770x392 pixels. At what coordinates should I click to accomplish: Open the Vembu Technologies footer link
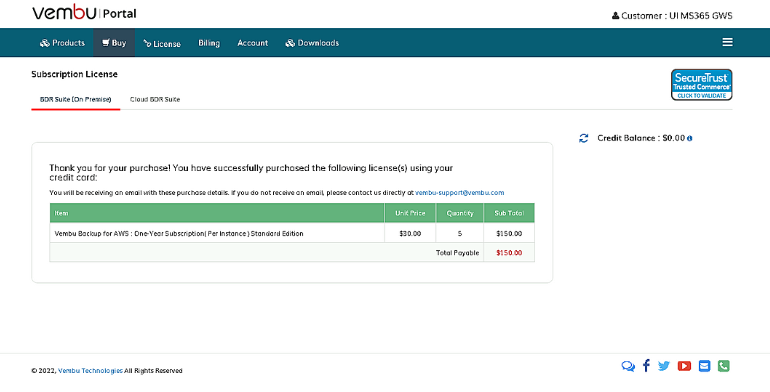click(90, 371)
